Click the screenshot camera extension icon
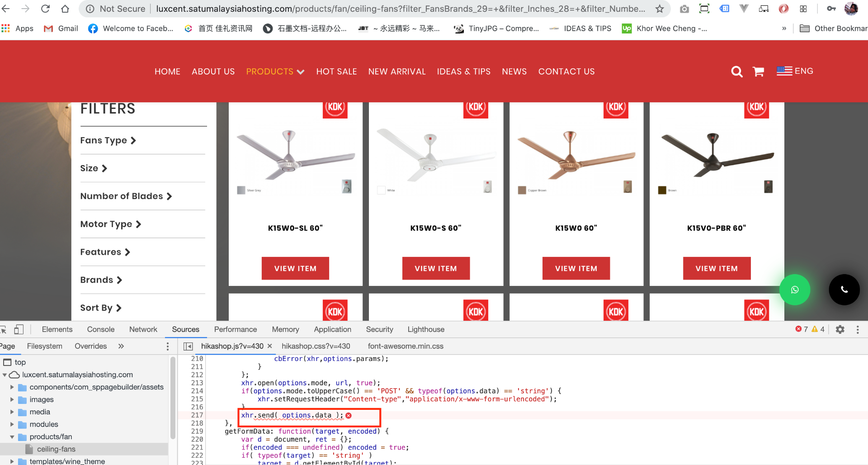Viewport: 868px width, 465px height. pos(684,9)
